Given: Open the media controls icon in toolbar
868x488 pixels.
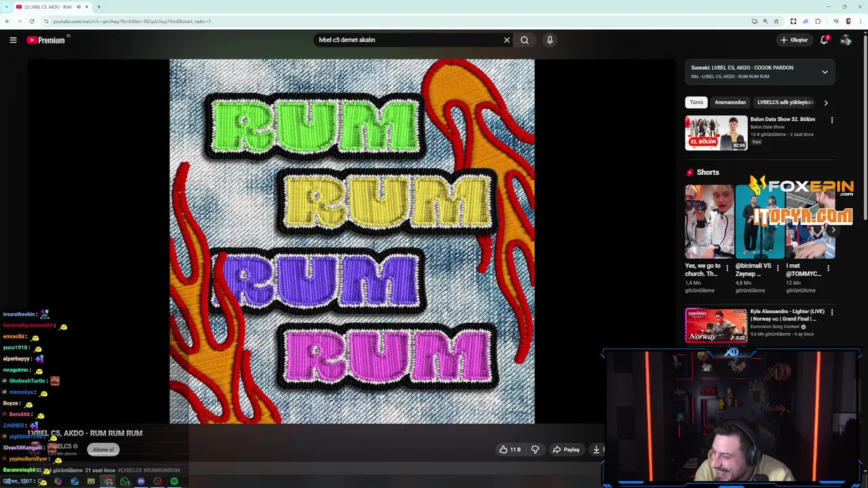Looking at the screenshot, I should click(835, 21).
